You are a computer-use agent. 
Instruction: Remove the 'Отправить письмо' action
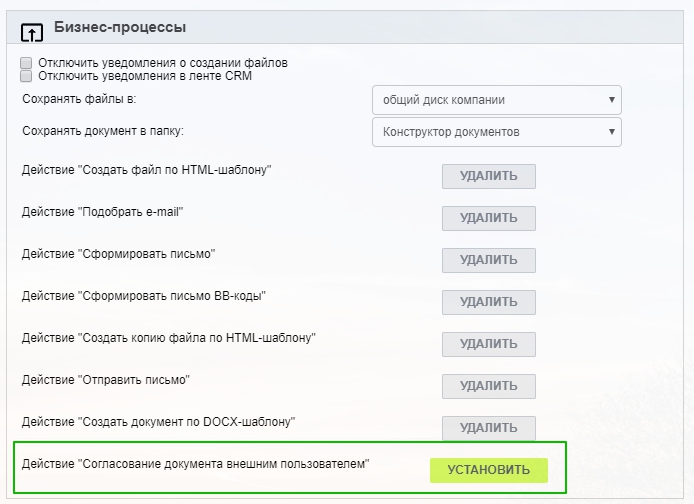point(489,387)
